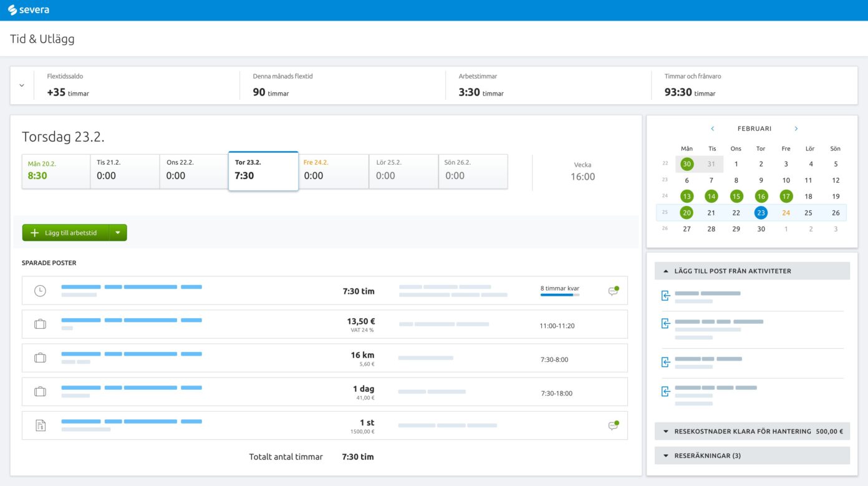Viewport: 868px width, 486px height.
Task: Select day 14 in February calendar
Action: pos(711,197)
